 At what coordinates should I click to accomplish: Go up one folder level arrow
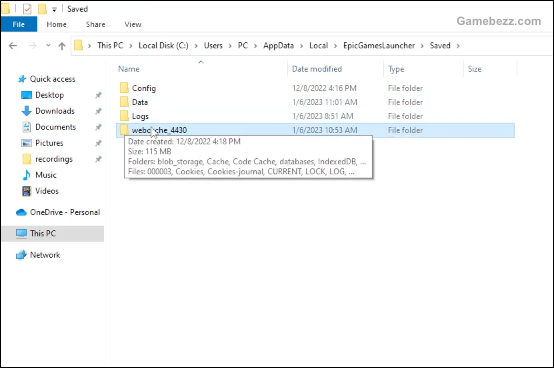click(x=62, y=46)
